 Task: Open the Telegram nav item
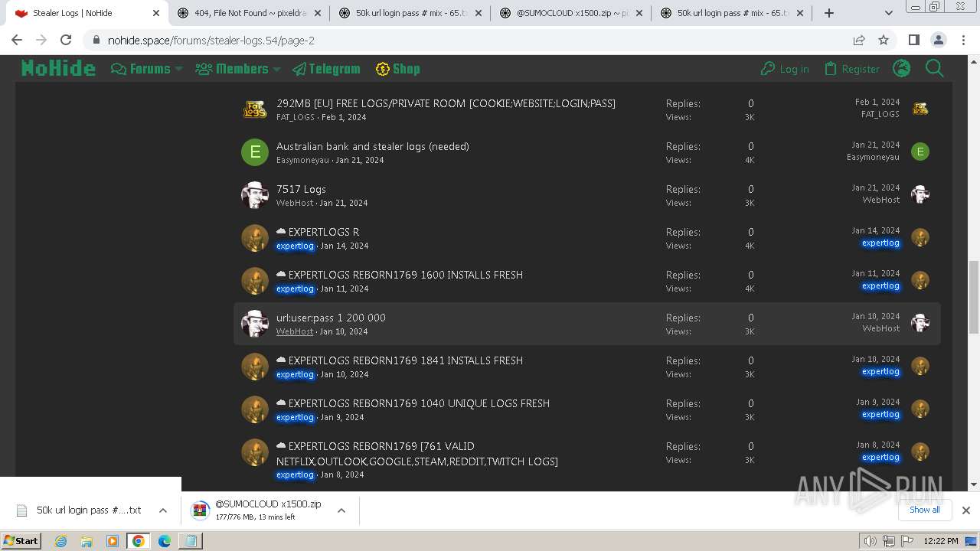pyautogui.click(x=326, y=69)
